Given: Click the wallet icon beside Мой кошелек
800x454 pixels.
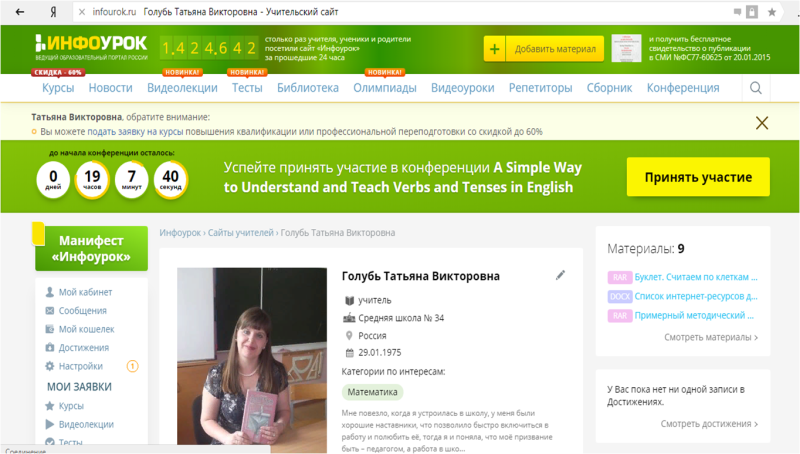Looking at the screenshot, I should click(x=50, y=329).
